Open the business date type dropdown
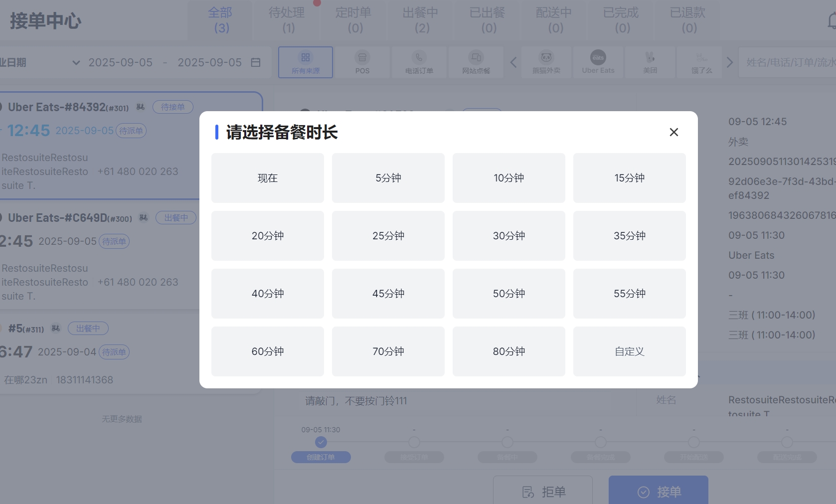 76,63
